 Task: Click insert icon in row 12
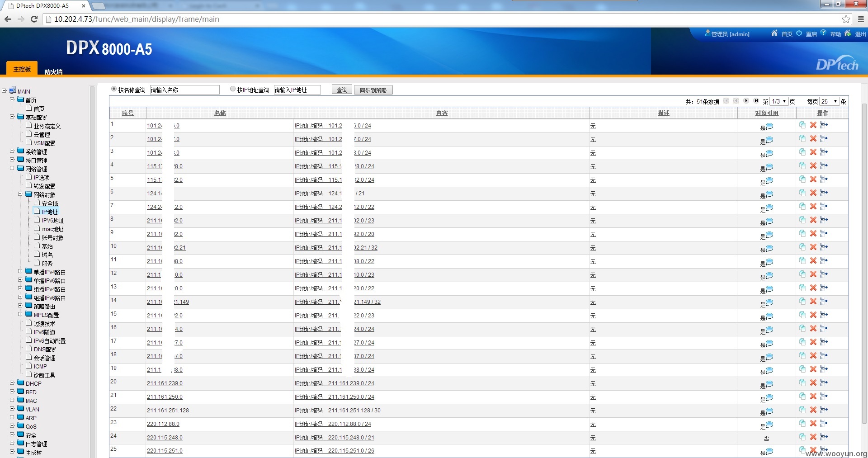pos(824,274)
